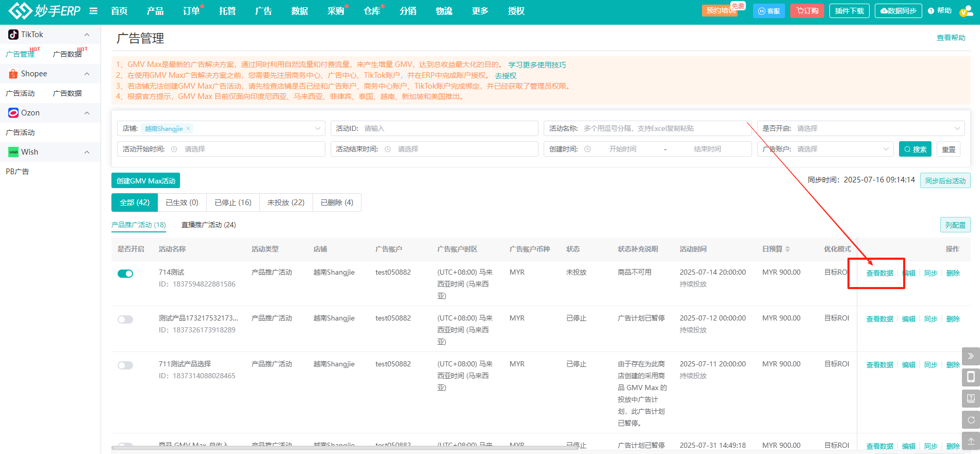980x454 pixels.
Task: Click the 去授权 link
Action: coord(505,76)
